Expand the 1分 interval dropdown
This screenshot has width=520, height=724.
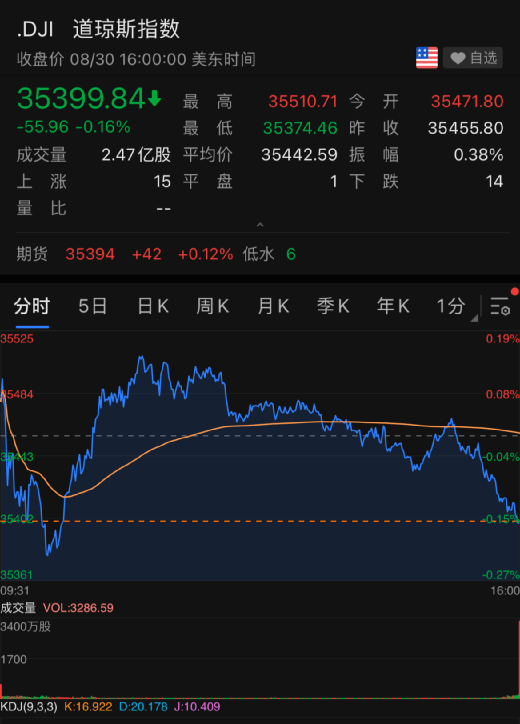pos(456,306)
